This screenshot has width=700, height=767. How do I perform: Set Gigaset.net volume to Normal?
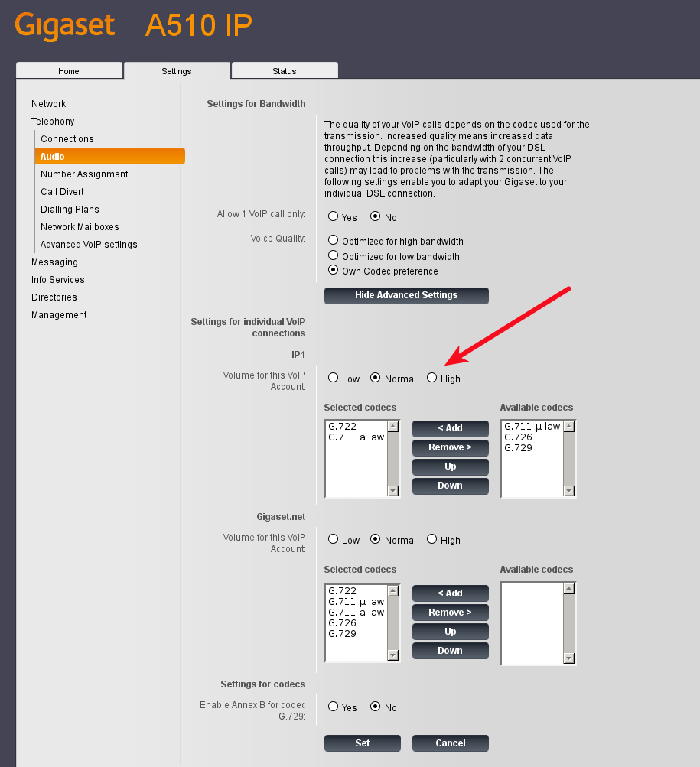point(375,538)
